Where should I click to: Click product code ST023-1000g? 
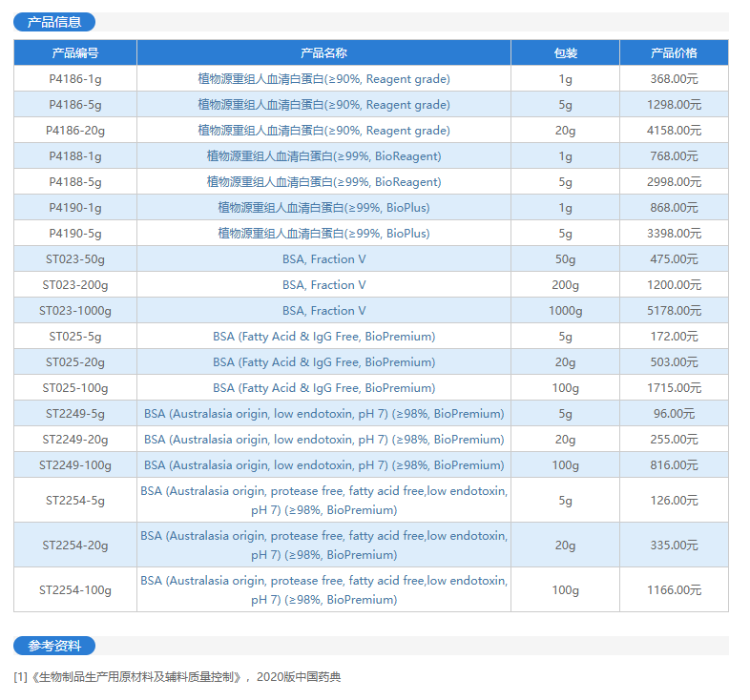click(x=75, y=311)
